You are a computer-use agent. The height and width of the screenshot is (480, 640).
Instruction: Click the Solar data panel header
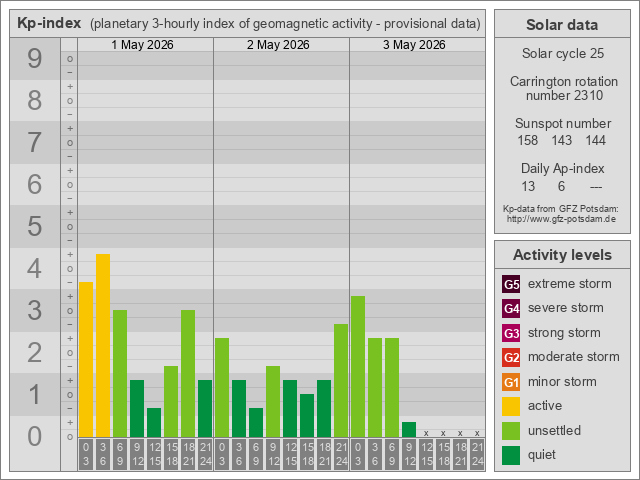tap(562, 24)
